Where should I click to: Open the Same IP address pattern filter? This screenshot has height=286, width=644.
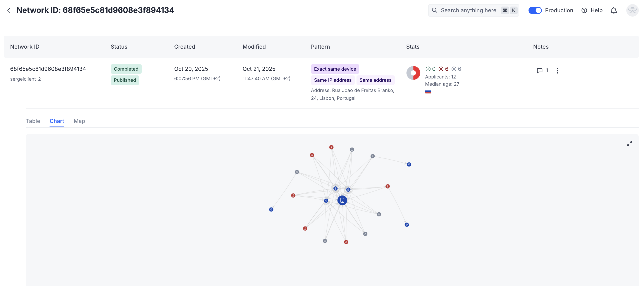tap(333, 80)
